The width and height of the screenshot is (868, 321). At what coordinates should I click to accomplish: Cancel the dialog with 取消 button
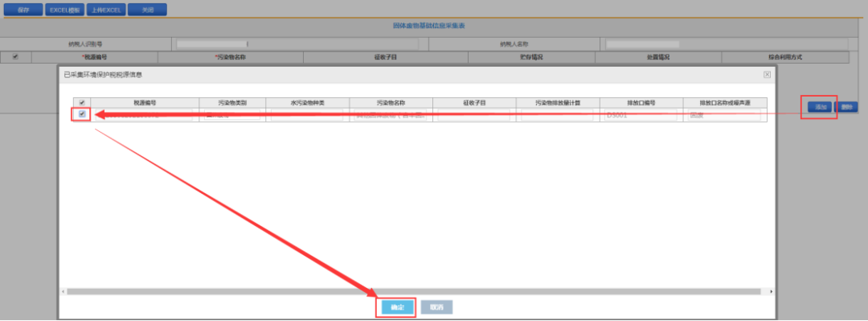(x=436, y=307)
